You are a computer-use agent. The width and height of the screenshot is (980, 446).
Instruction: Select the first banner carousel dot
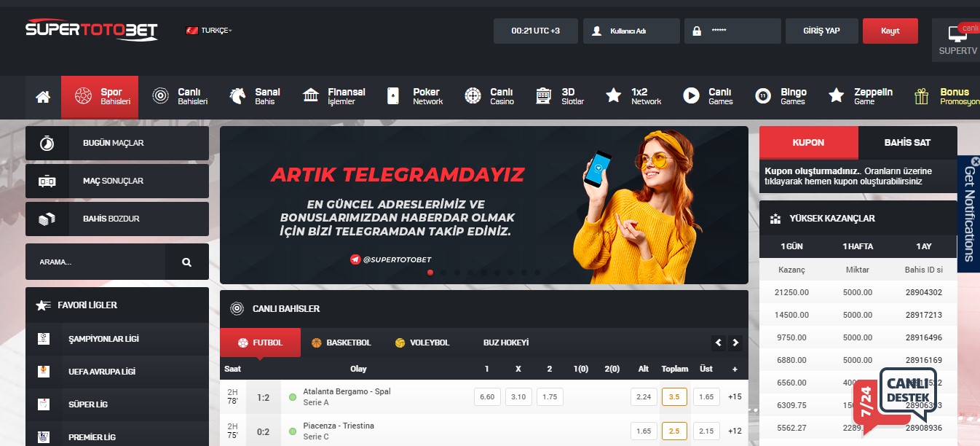pos(430,273)
